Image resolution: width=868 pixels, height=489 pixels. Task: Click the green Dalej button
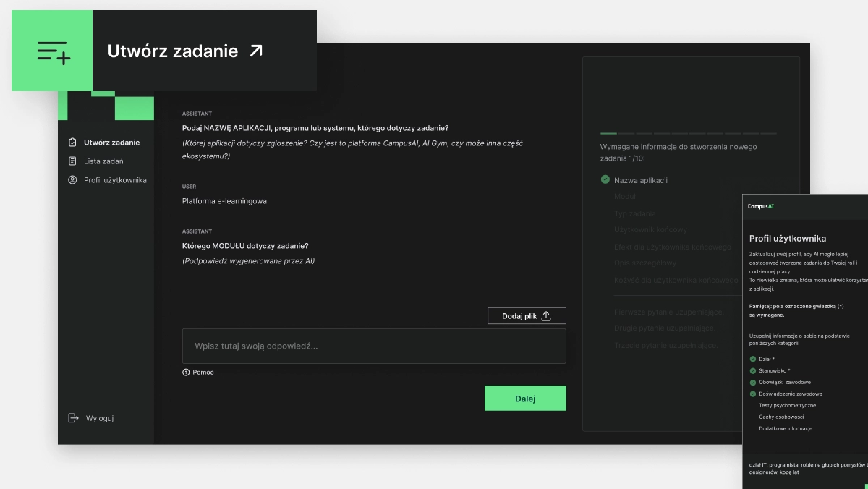coord(525,399)
